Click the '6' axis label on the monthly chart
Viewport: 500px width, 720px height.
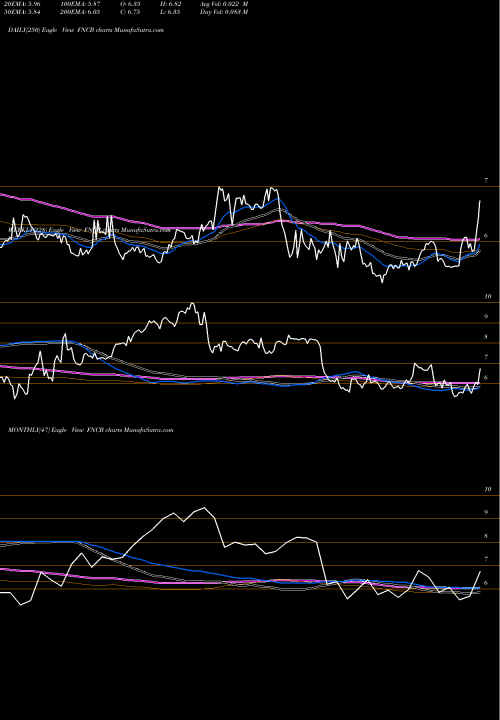click(486, 583)
